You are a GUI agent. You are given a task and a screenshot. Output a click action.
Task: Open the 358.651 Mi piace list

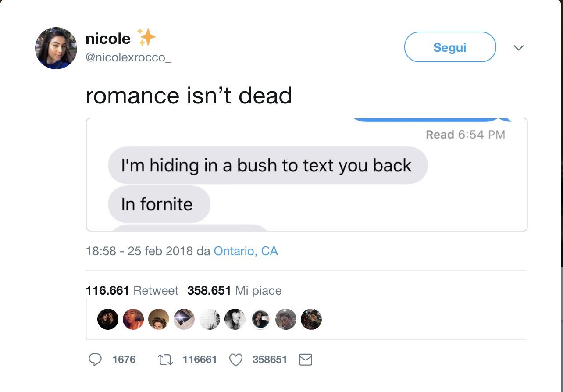pos(234,290)
